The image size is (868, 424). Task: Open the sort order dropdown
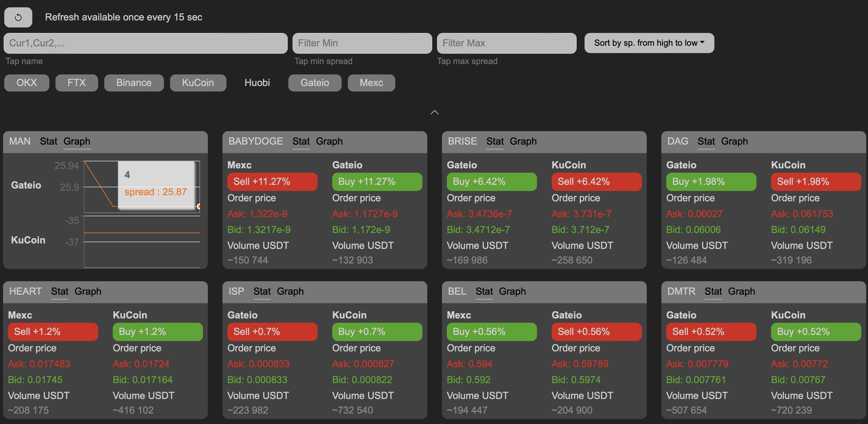[x=649, y=43]
